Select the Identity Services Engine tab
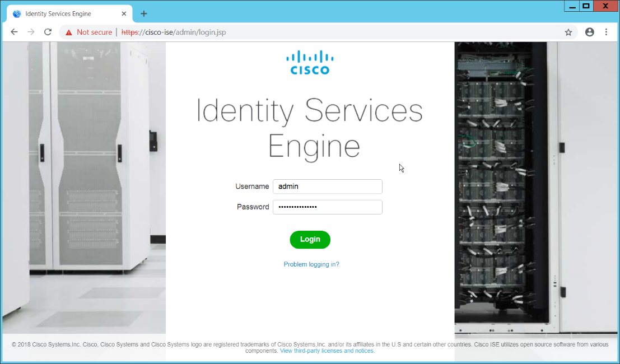Screen dimensions: 620x364 click(62, 13)
